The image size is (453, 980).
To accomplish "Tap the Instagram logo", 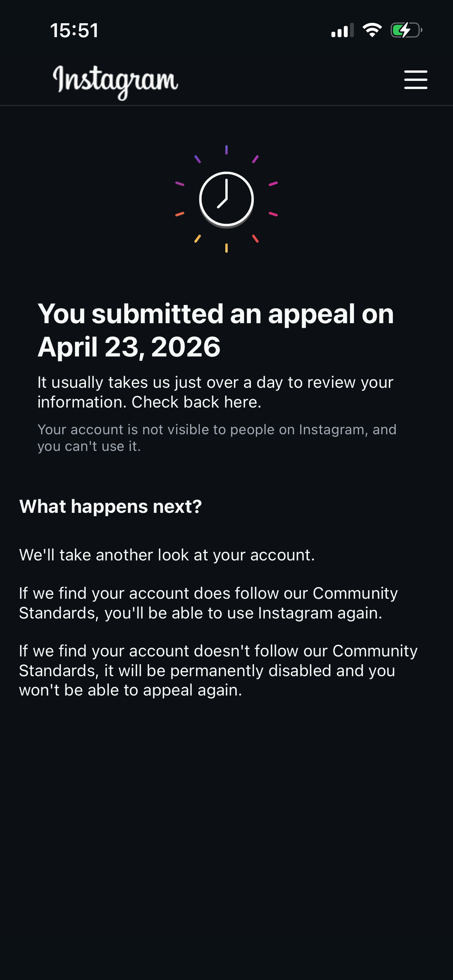I will (115, 81).
